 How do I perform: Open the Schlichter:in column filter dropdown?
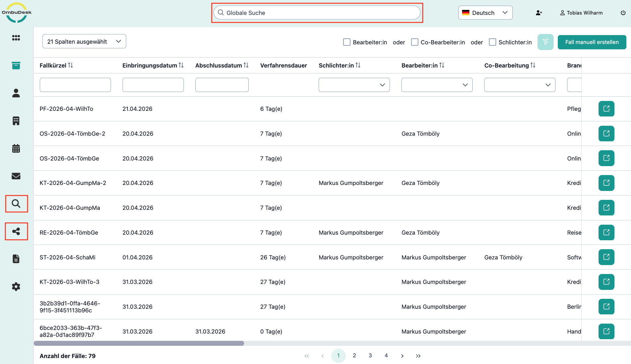click(354, 85)
